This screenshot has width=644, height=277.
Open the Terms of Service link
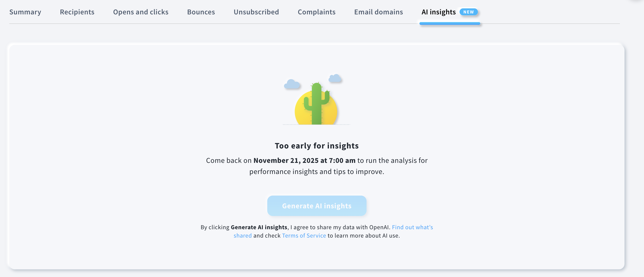[304, 235]
